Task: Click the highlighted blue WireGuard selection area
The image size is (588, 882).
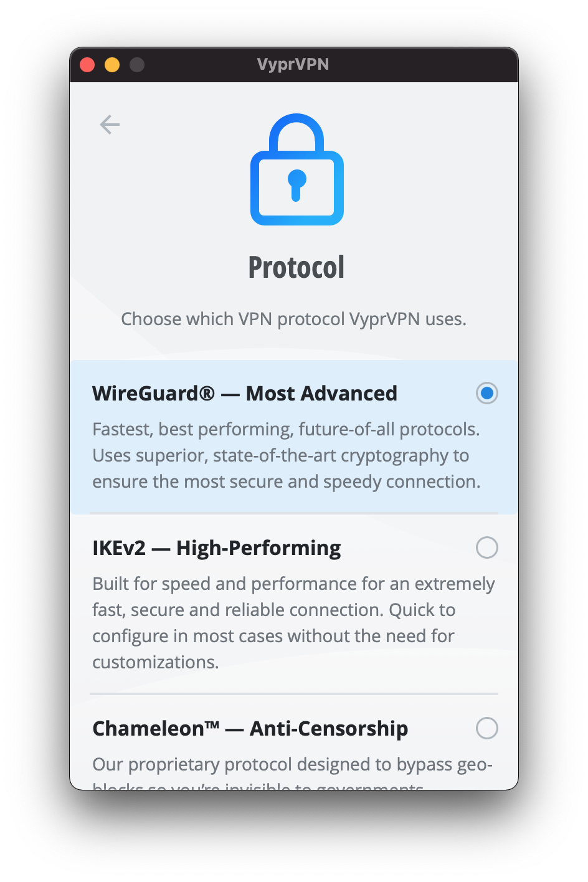Action: pos(293,436)
